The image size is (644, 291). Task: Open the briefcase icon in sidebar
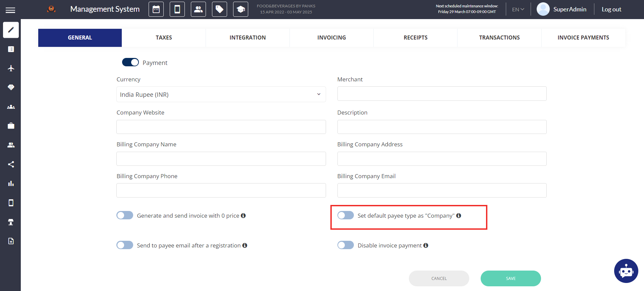tap(11, 126)
